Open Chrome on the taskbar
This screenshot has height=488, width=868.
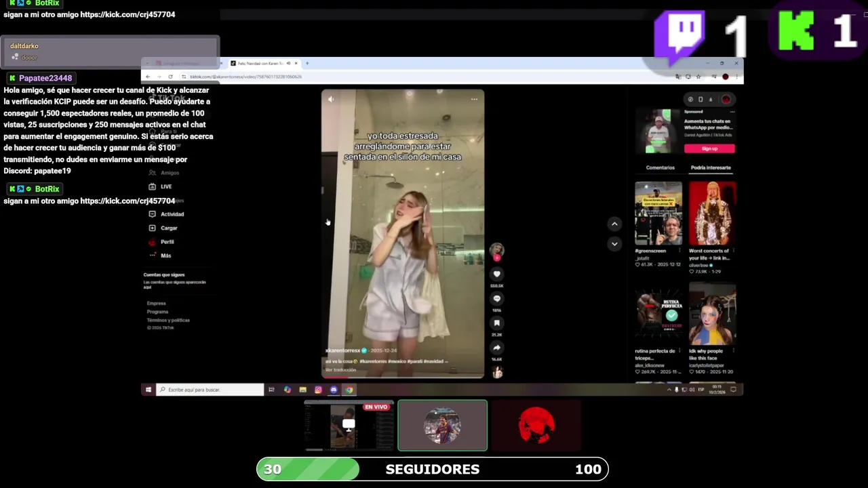tap(349, 390)
